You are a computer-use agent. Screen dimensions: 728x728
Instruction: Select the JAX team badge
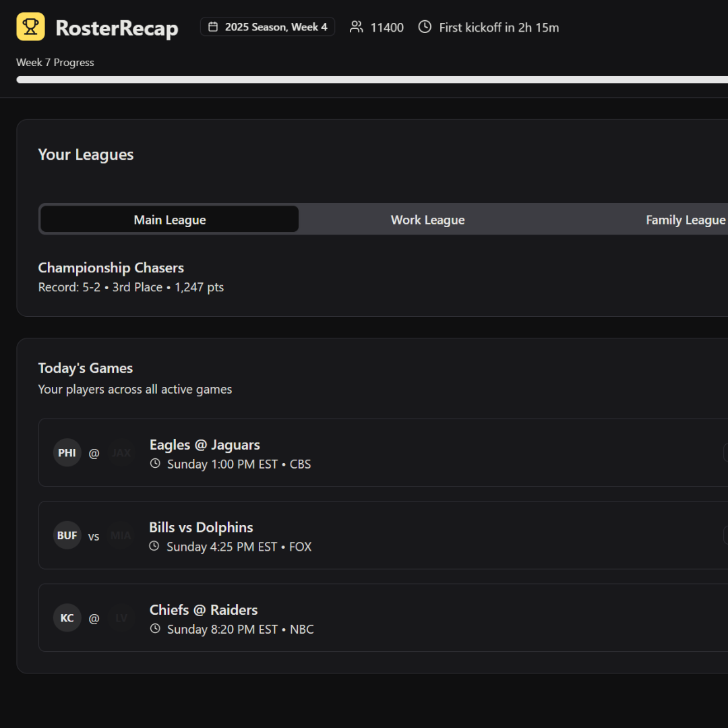click(x=121, y=453)
